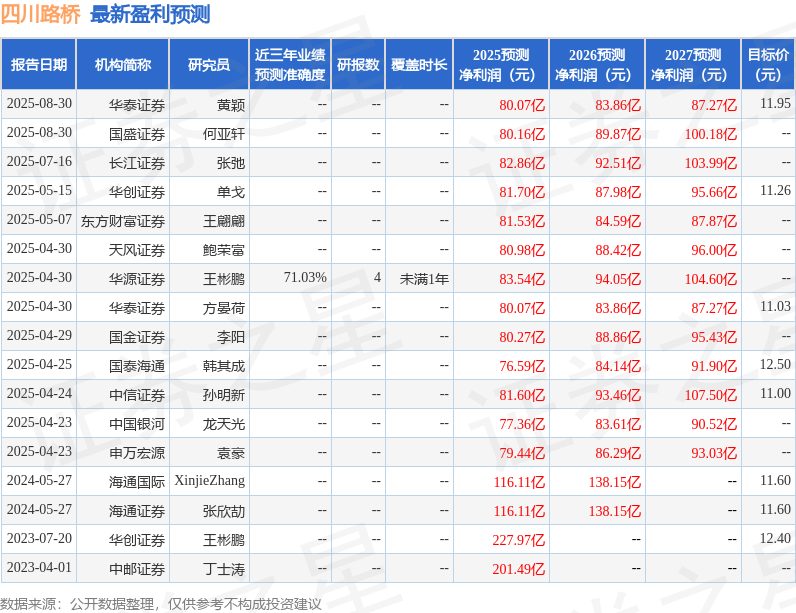Screen dimensions: 796x613
Task: Click institution 长江证券
Action: [x=137, y=163]
